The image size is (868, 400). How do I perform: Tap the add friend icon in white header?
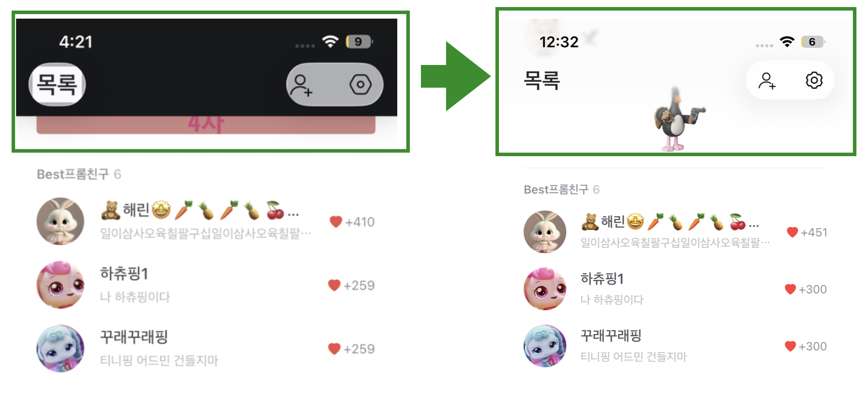(767, 81)
